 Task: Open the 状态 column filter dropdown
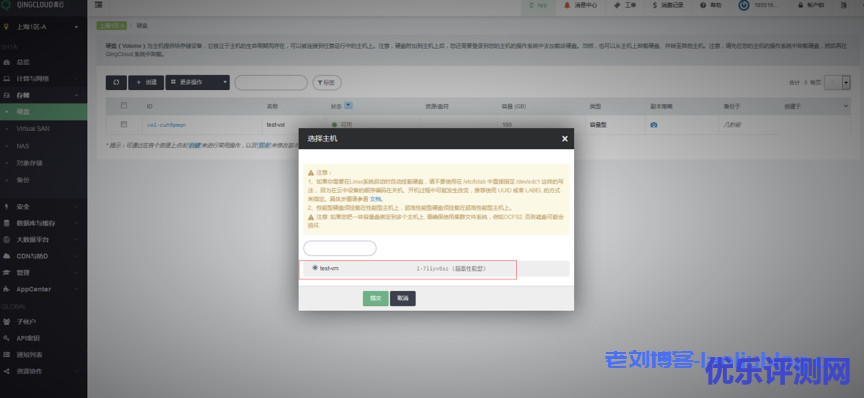(x=349, y=105)
